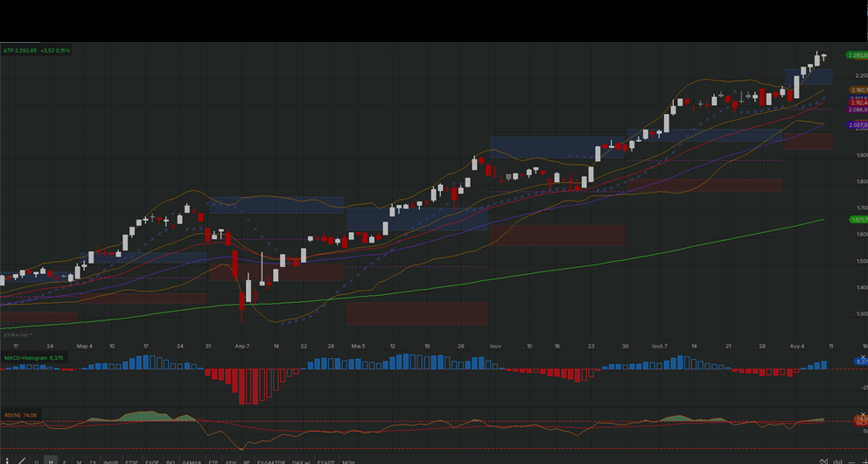The image size is (868, 464).
Task: Click the brown 2.160 price tag
Action: click(858, 89)
